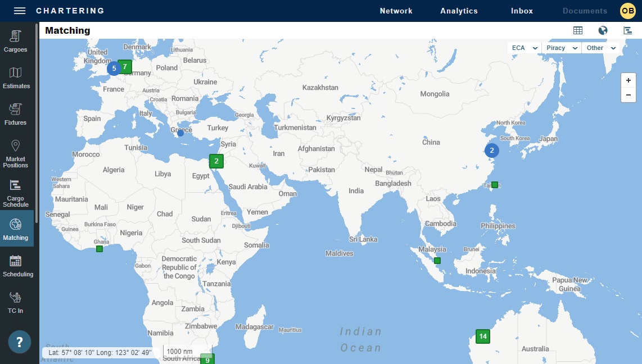The height and width of the screenshot is (364, 642).
Task: Click the vessel cluster marker near Australia
Action: (x=482, y=336)
